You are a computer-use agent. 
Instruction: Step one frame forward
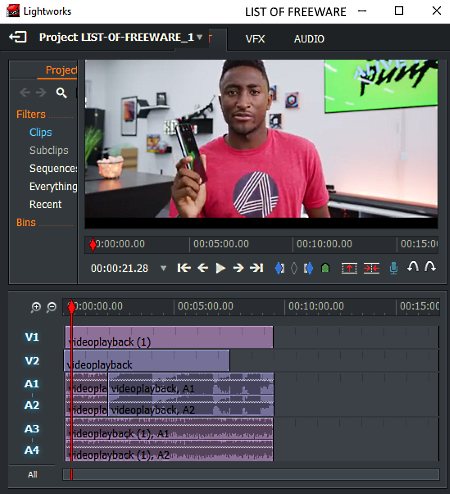coord(238,268)
